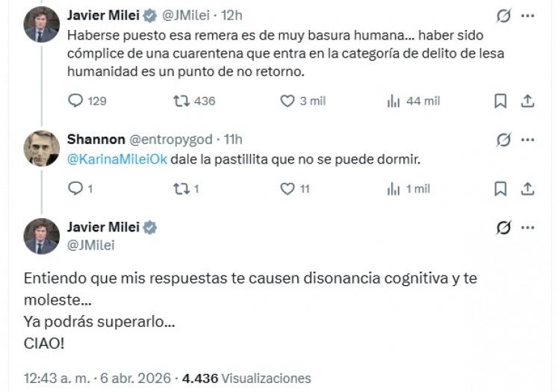Open more options on first Milei tweet
The height and width of the screenshot is (392, 560).
click(528, 15)
